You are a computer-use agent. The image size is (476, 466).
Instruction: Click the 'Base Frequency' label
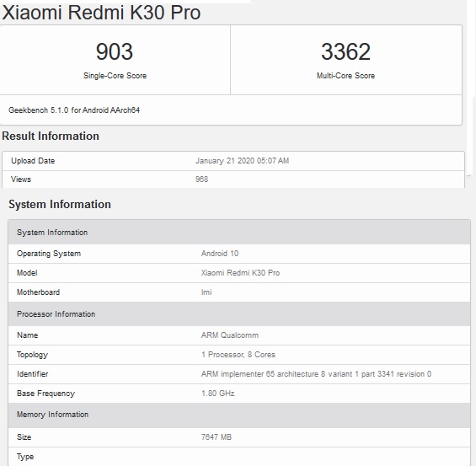45,394
